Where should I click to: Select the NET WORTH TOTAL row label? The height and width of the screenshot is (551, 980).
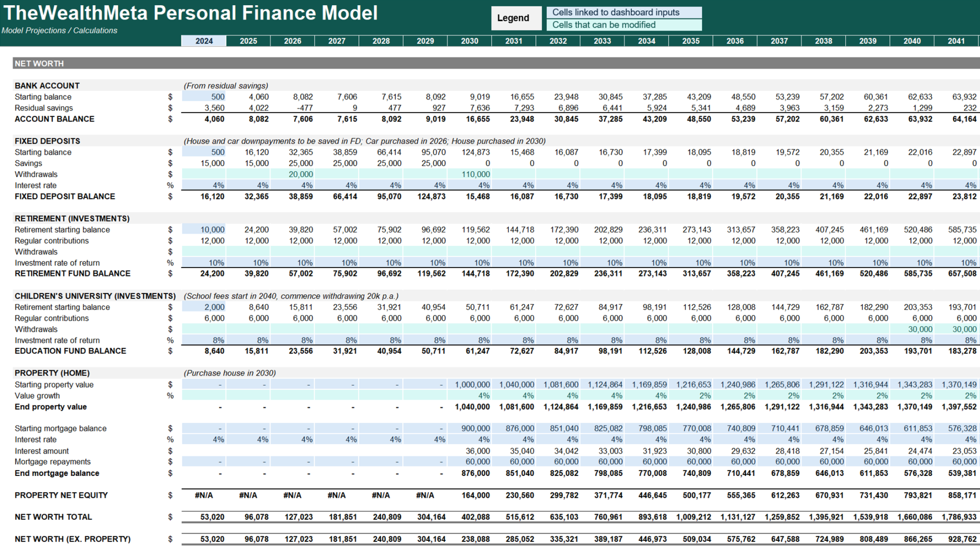coord(54,517)
